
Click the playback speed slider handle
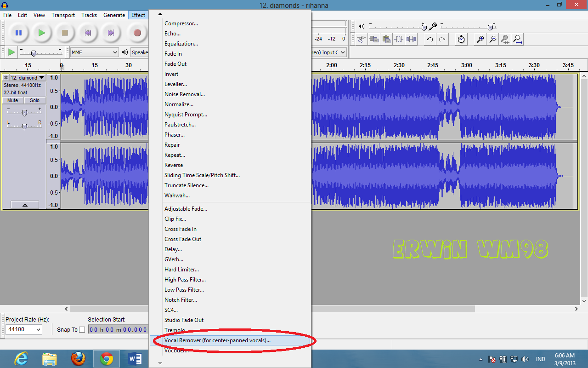pos(34,53)
